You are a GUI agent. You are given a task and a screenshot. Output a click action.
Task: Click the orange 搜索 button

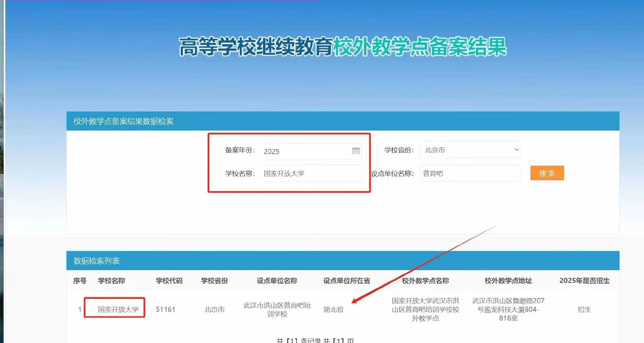(547, 173)
